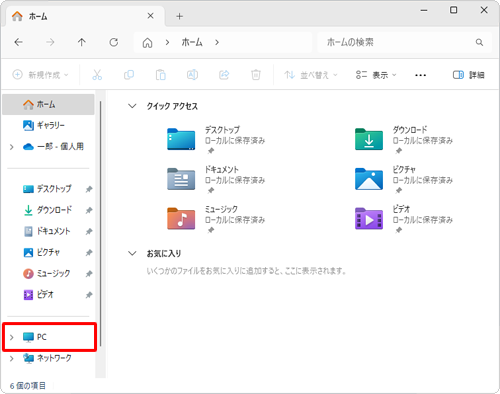The width and height of the screenshot is (500, 394).
Task: Go up one folder level
Action: coord(82,42)
